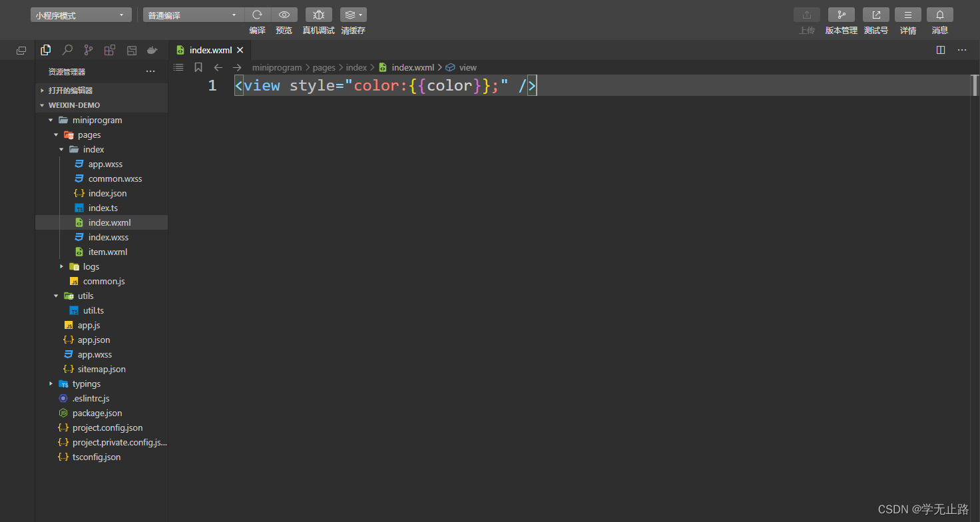Viewport: 980px width, 522px height.
Task: Open the 普通编译 compile mode dropdown
Action: (194, 15)
